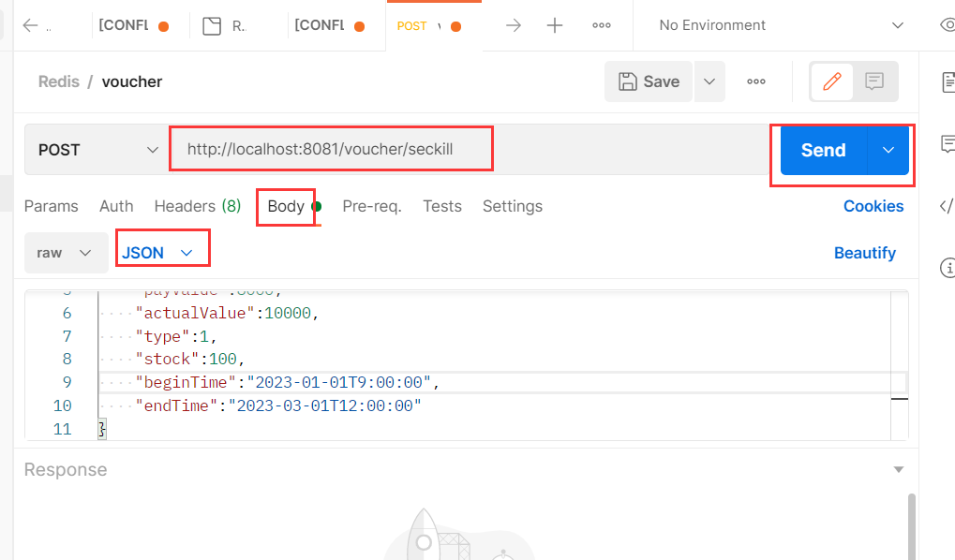Image resolution: width=955 pixels, height=560 pixels.
Task: Open more request actions next to Save
Action: 755,81
